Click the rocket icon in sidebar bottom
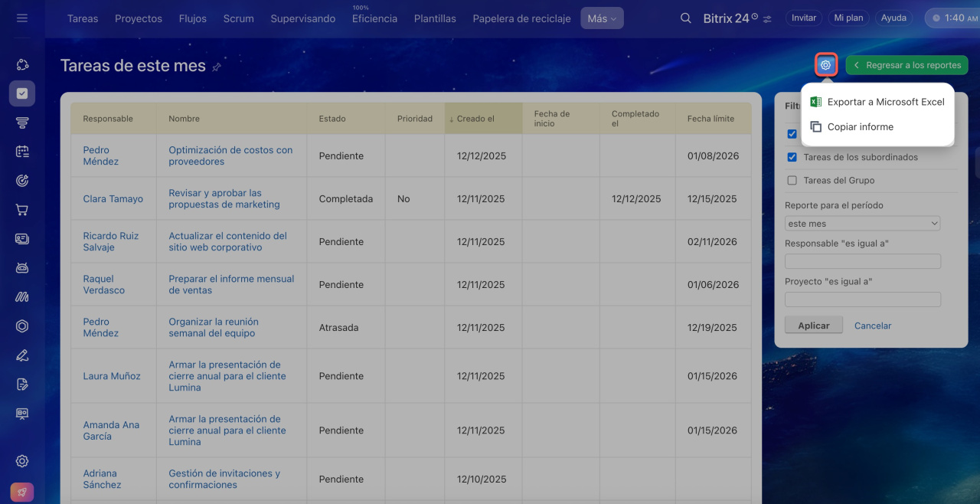Image resolution: width=980 pixels, height=504 pixels. tap(22, 492)
